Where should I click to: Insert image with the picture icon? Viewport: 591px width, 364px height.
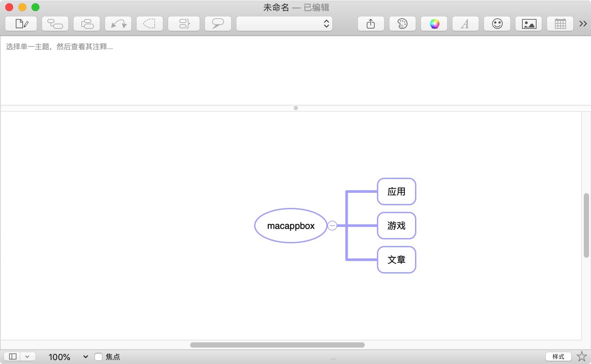click(529, 24)
